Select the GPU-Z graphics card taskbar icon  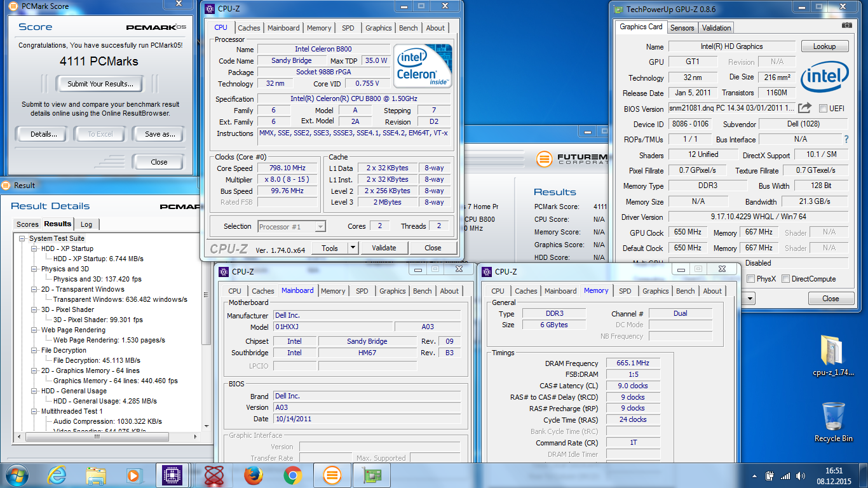pos(372,475)
